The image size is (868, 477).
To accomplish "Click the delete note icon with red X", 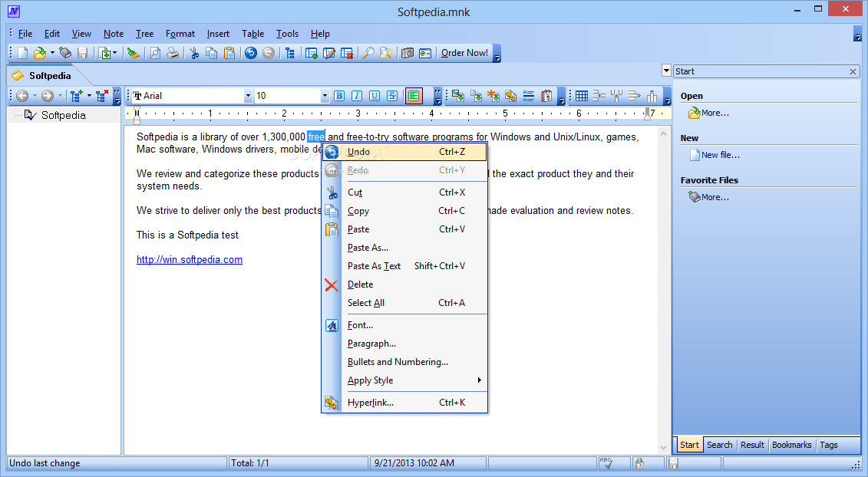I will 347,53.
